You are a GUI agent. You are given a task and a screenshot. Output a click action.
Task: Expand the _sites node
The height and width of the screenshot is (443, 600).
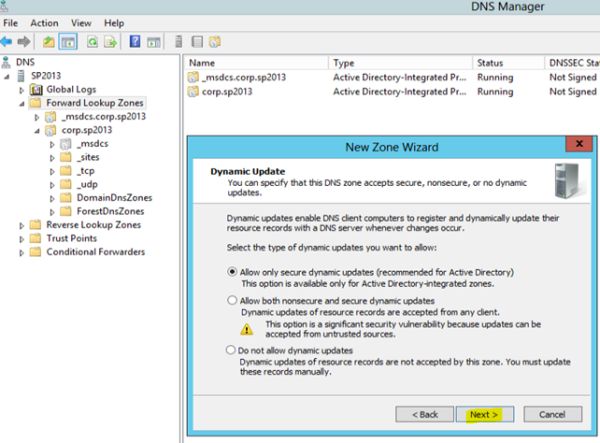[52, 158]
